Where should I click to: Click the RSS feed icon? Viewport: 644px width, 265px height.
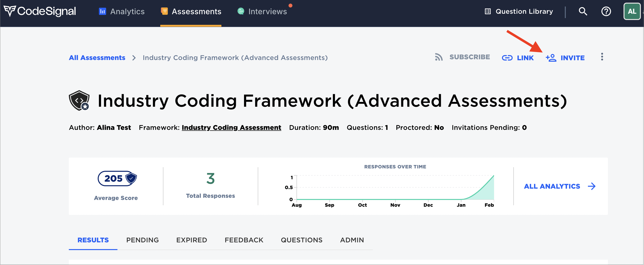coord(439,57)
